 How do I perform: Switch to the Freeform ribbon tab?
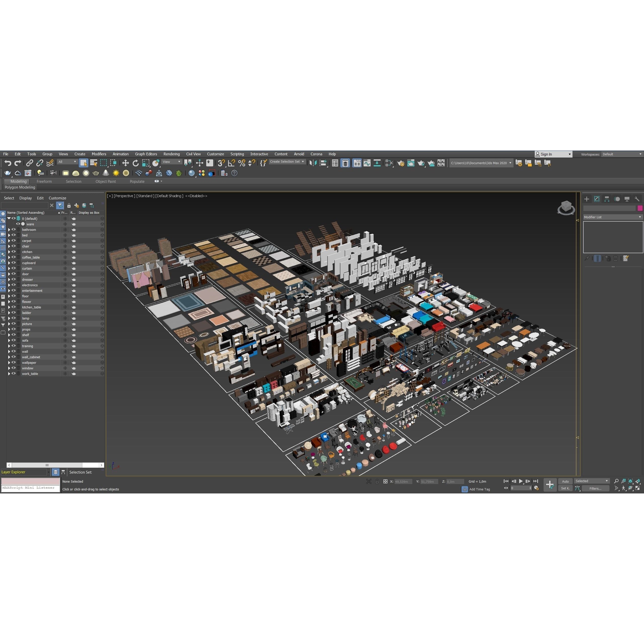44,181
